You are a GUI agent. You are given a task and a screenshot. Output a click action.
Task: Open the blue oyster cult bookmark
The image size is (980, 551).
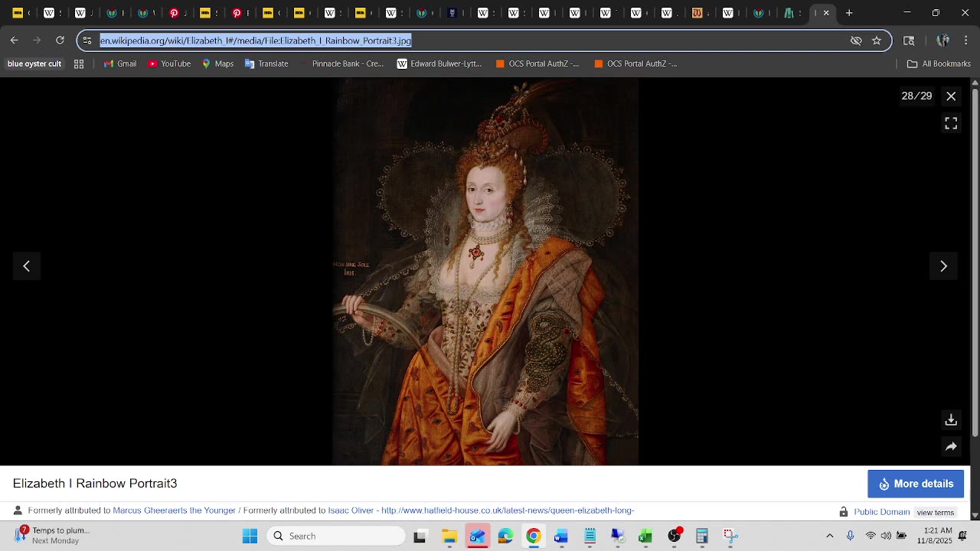pos(34,64)
